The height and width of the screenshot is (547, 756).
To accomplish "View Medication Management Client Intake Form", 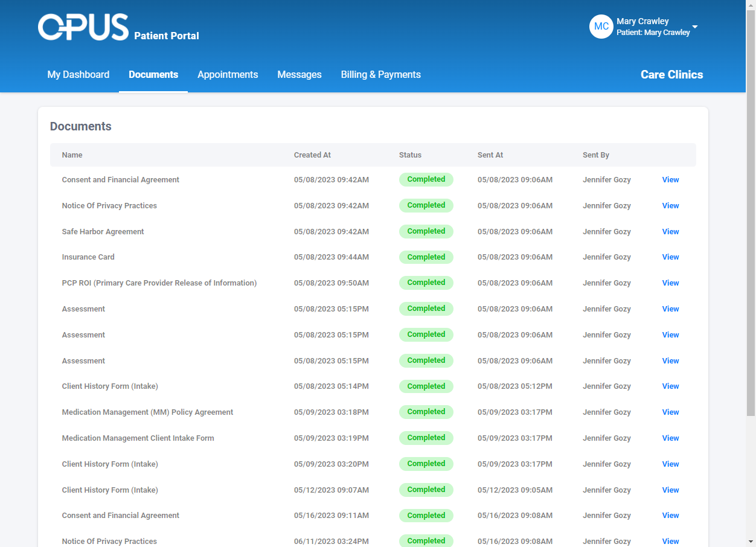I will pos(670,438).
